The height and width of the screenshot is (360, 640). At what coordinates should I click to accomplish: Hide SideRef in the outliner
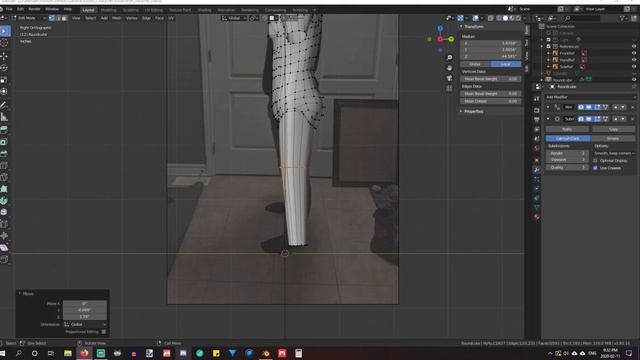(634, 67)
